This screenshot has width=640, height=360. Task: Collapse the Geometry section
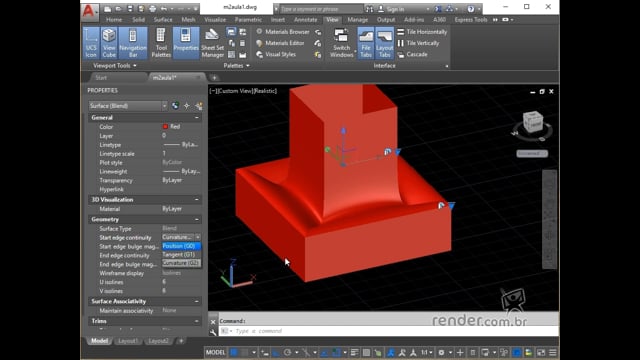coord(197,219)
